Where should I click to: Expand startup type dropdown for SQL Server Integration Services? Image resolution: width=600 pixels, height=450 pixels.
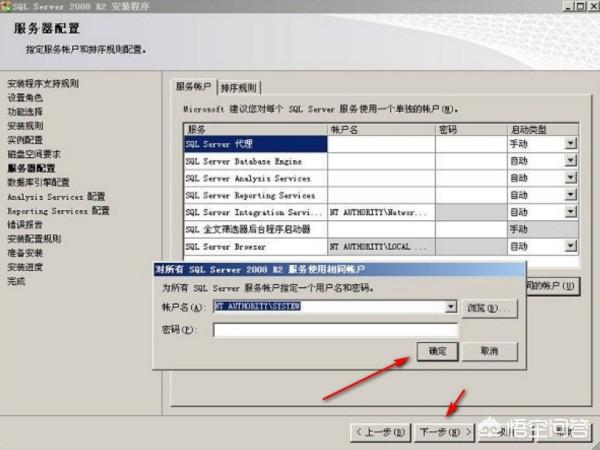[570, 212]
